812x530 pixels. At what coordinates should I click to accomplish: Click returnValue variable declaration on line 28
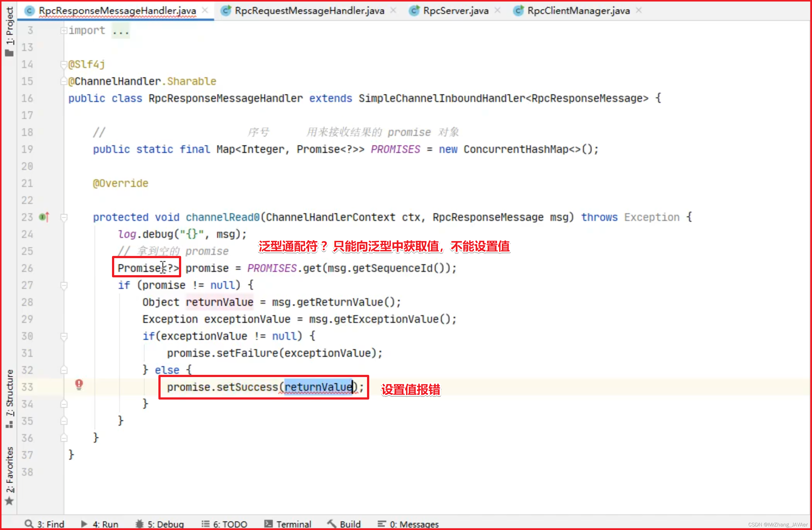coord(219,302)
